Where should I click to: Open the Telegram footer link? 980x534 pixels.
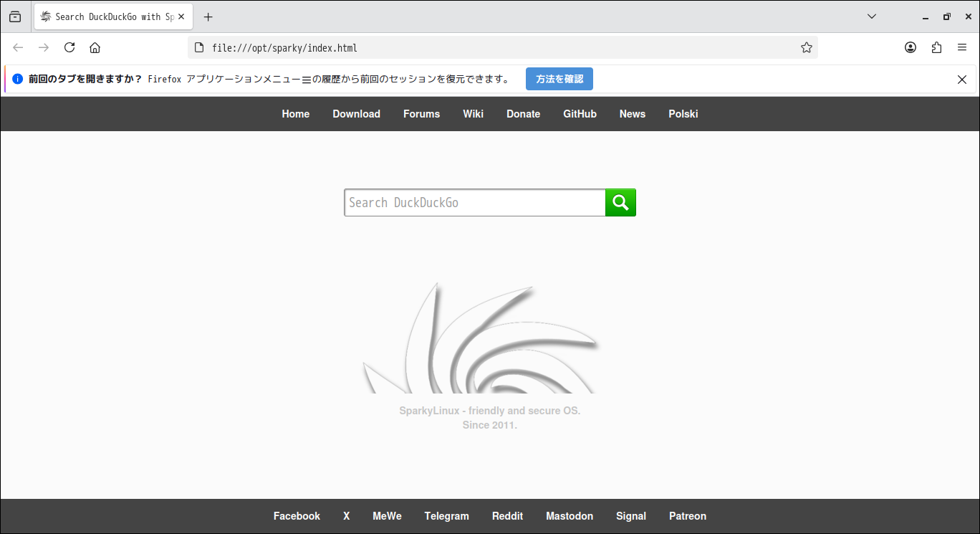(447, 516)
